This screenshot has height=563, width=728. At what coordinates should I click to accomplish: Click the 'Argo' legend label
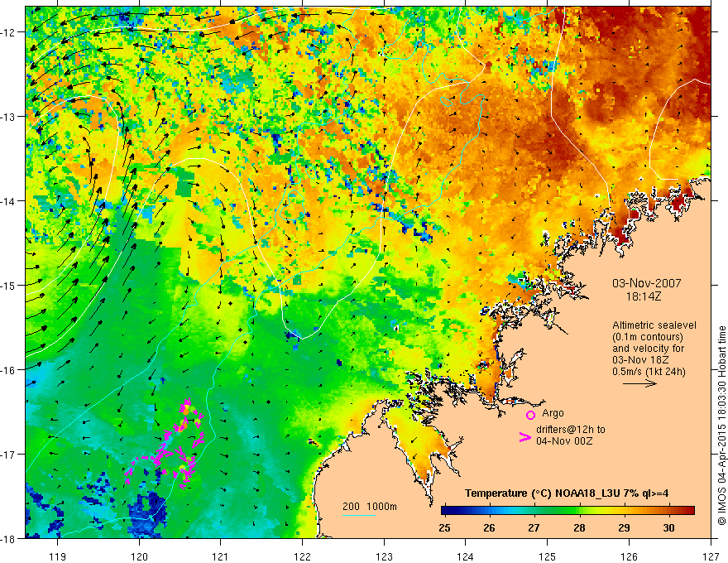[x=553, y=413]
